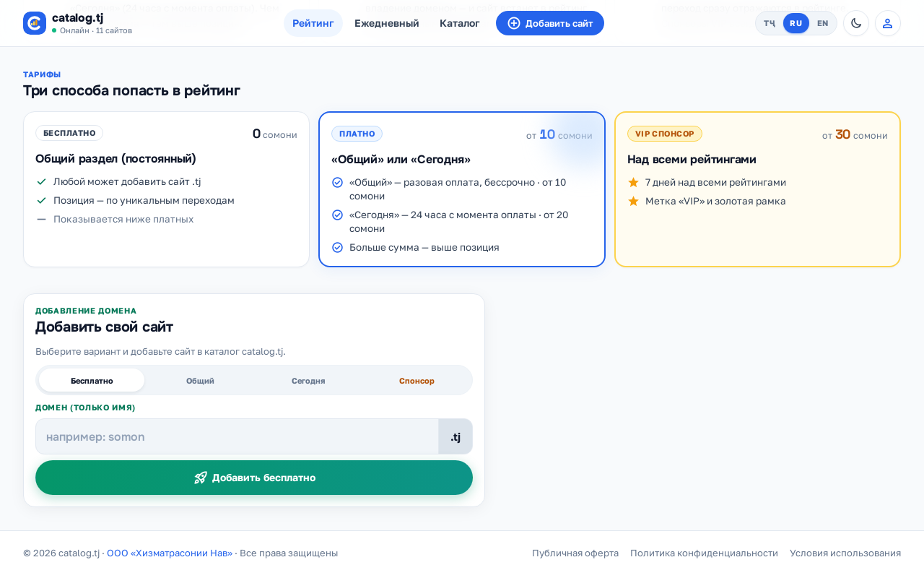This screenshot has height=578, width=924.
Task: Open the Публичная оферта link
Action: pos(575,553)
